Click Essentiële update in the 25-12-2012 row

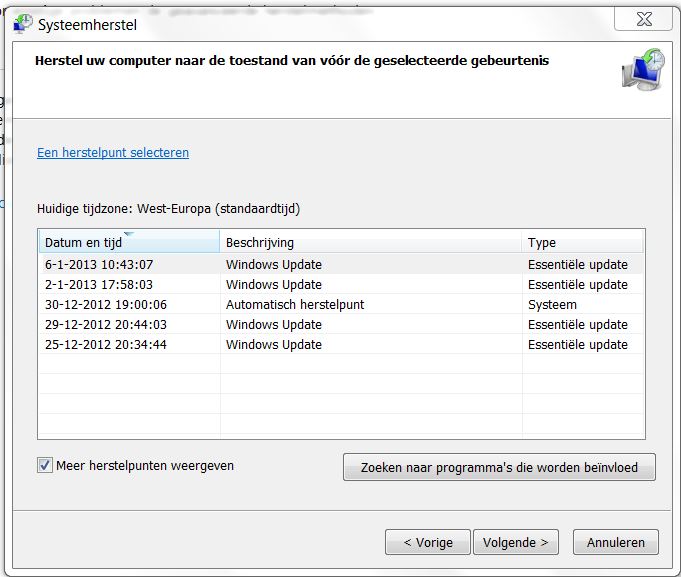(x=578, y=344)
